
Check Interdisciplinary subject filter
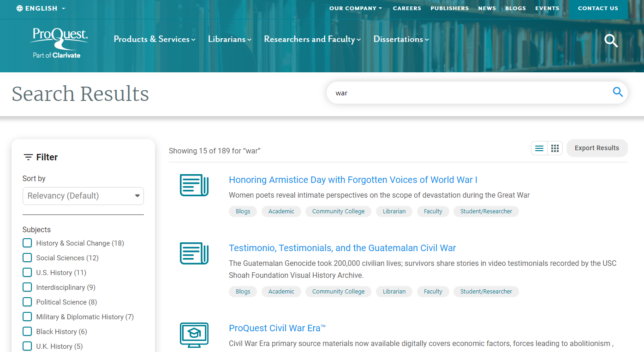(x=27, y=287)
